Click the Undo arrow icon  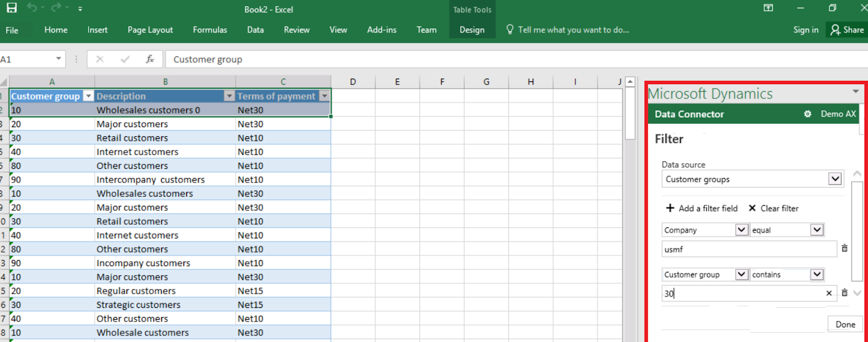(x=33, y=8)
